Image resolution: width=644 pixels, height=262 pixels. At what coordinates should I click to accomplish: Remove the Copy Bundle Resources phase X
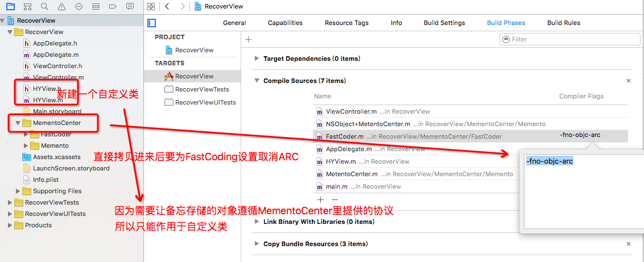tap(629, 244)
